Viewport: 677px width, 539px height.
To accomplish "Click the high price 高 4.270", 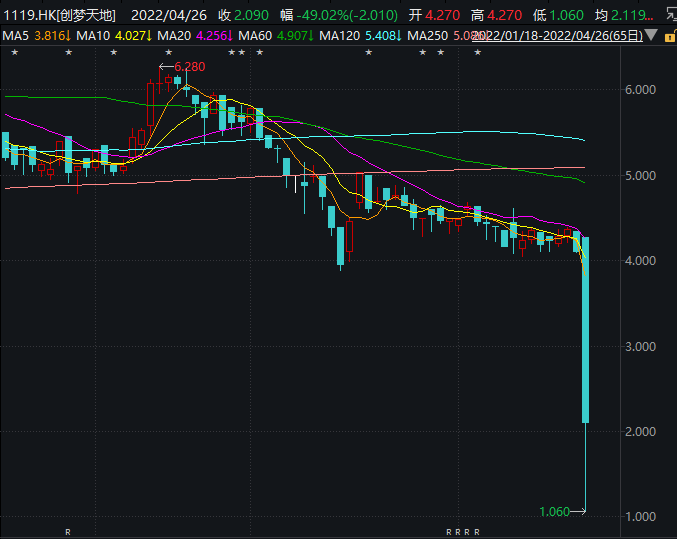I will click(x=496, y=16).
